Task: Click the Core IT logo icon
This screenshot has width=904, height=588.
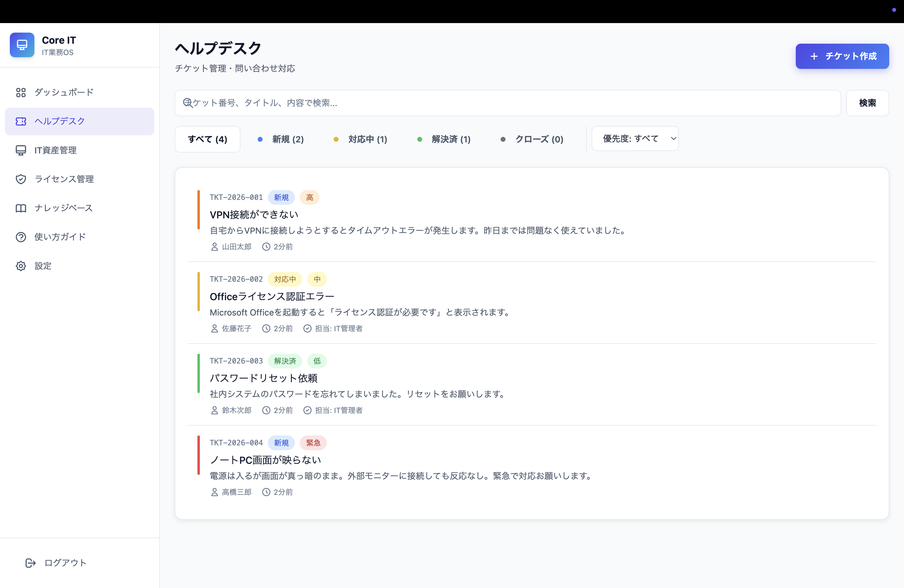Action: [x=22, y=45]
